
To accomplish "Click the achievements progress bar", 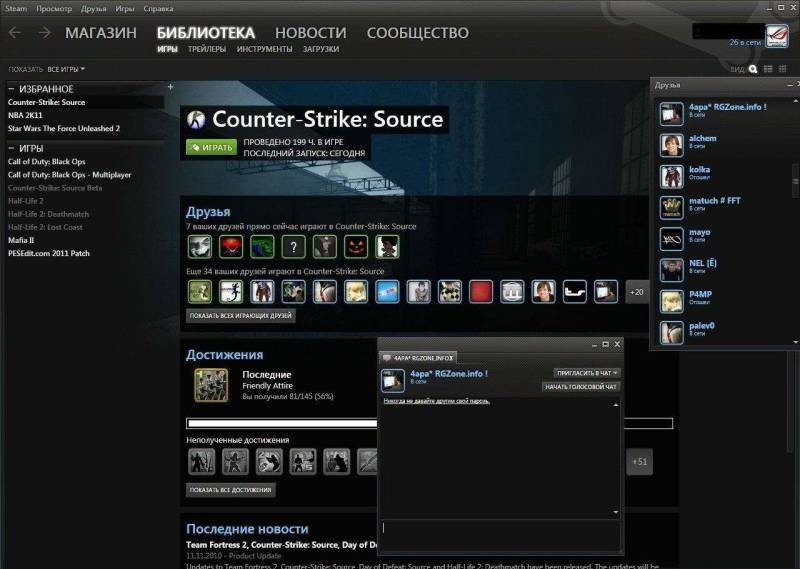I will (430, 424).
